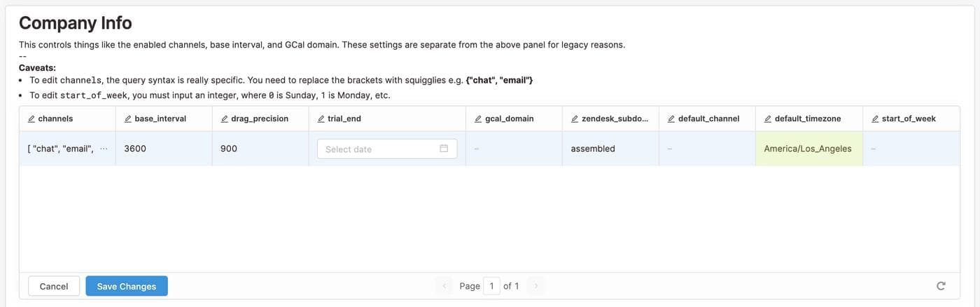Edit the page number input box
The image size is (980, 307).
pos(491,286)
